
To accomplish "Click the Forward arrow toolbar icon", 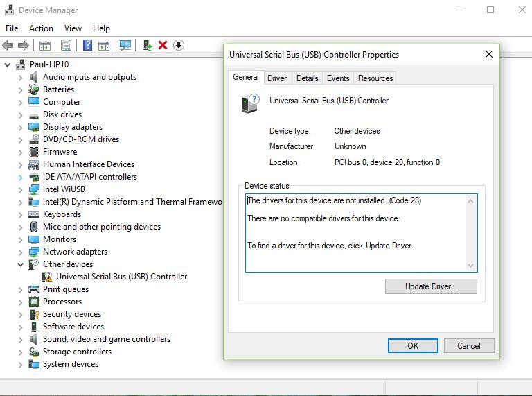I will (x=23, y=45).
